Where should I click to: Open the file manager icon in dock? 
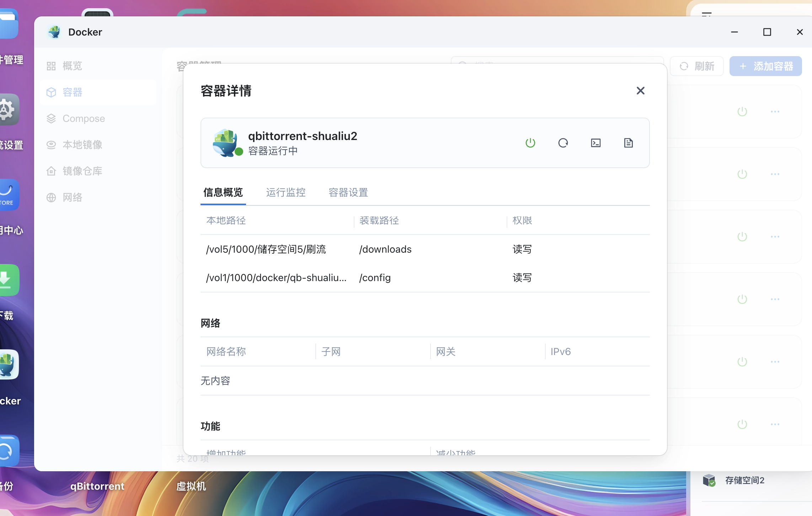point(9,23)
